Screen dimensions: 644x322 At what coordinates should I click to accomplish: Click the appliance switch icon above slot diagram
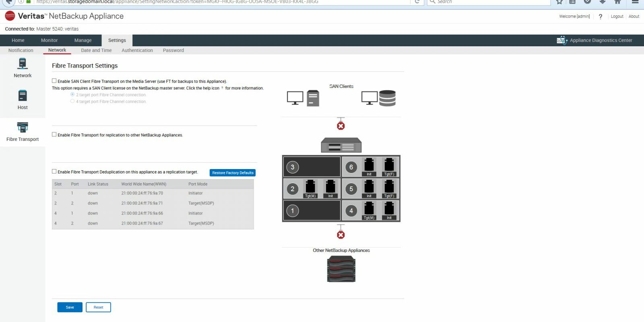coord(341,145)
